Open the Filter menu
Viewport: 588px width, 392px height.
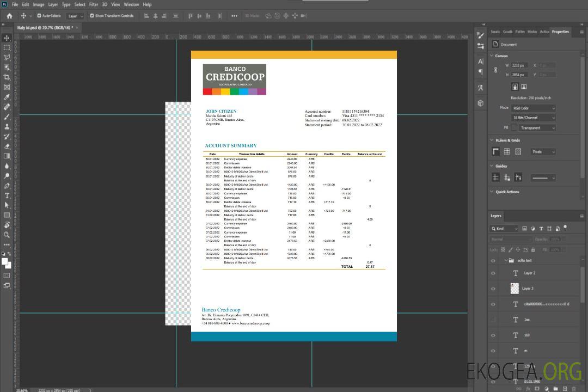point(94,4)
